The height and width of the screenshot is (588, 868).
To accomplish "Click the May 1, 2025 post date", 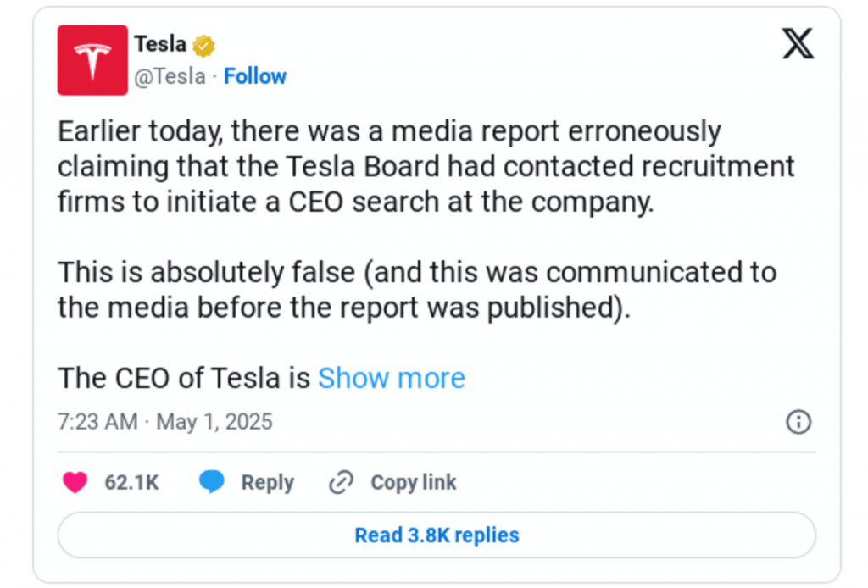I will click(214, 422).
